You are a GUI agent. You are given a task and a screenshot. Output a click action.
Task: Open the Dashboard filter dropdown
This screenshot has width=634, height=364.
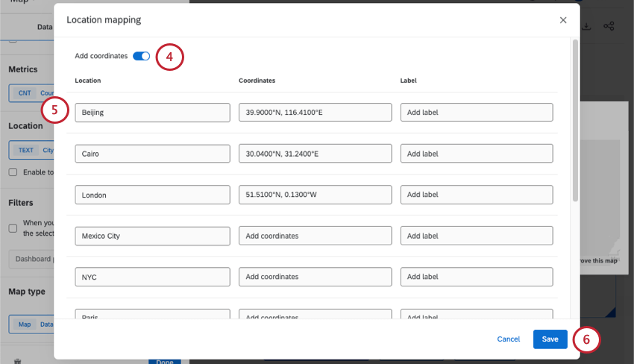pyautogui.click(x=30, y=259)
